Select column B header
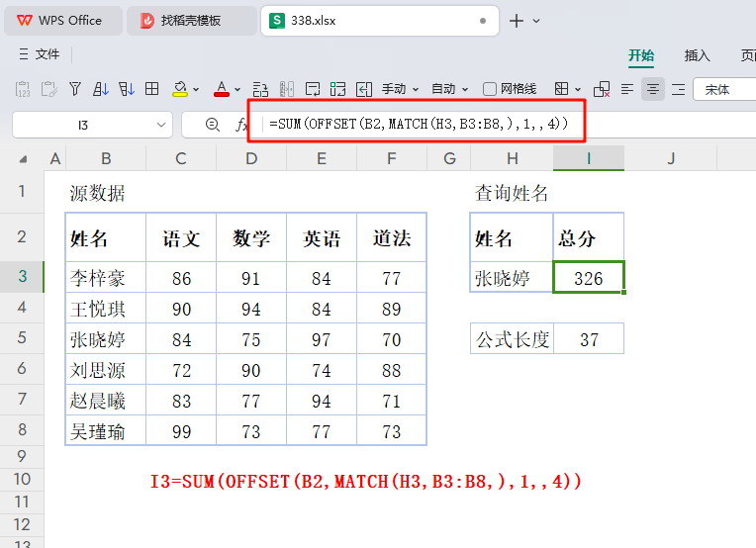 click(106, 158)
